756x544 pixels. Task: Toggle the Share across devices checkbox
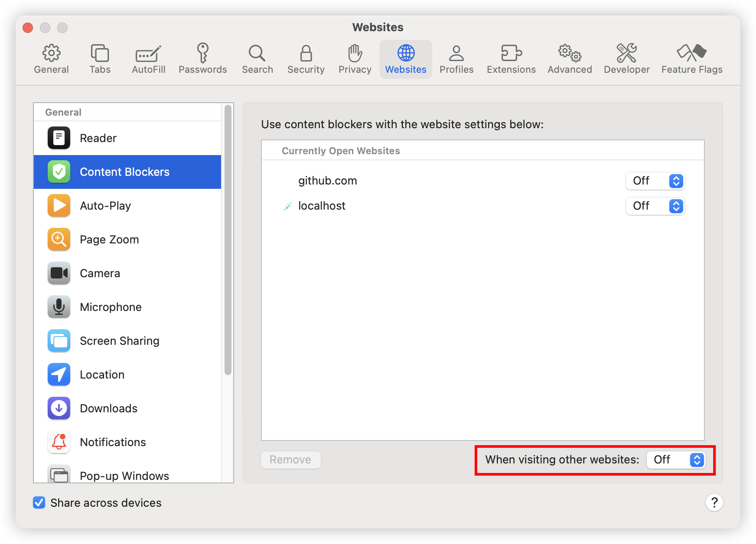pos(39,502)
